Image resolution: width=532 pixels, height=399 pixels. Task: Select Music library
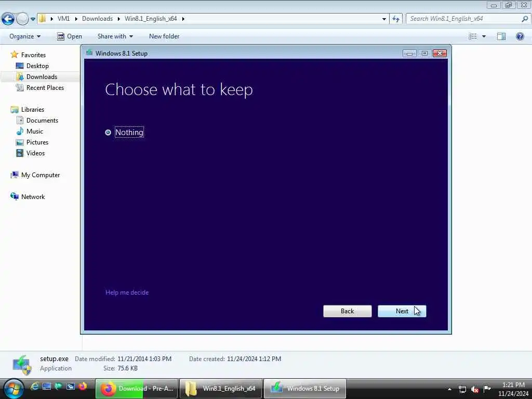30,131
